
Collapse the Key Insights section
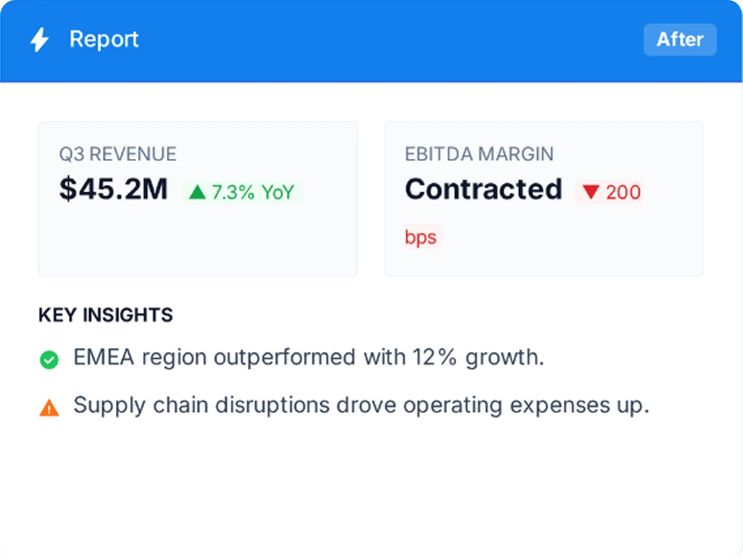click(105, 315)
